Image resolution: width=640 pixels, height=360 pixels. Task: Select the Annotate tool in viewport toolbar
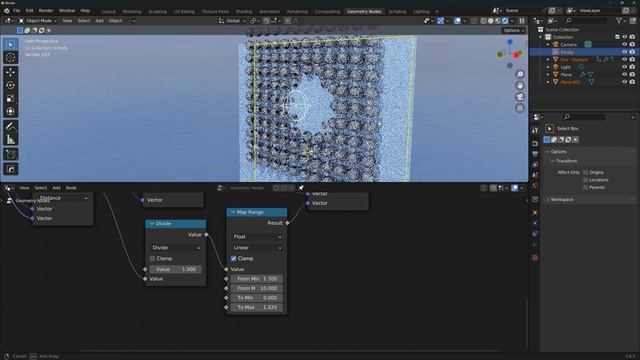(x=11, y=127)
